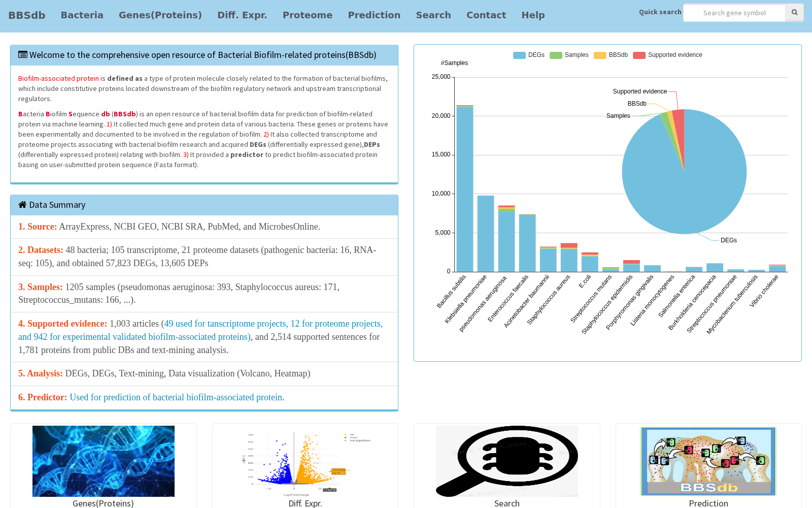The width and height of the screenshot is (812, 508).
Task: Click the Prediction caption under the BBSdb image
Action: click(708, 503)
